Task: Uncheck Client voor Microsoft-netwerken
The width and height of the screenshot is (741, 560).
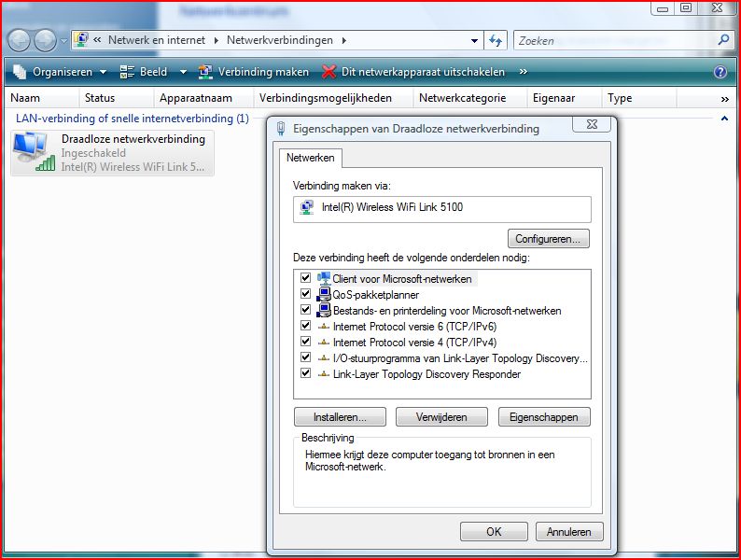Action: click(306, 278)
